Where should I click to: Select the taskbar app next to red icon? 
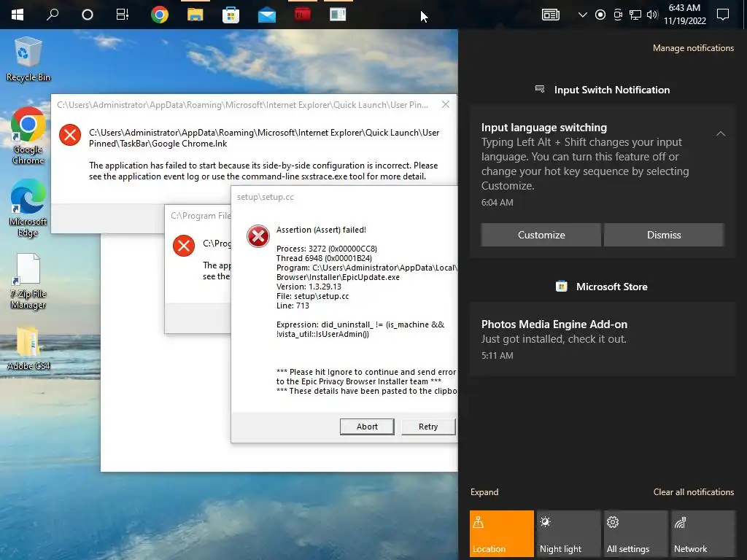[338, 15]
